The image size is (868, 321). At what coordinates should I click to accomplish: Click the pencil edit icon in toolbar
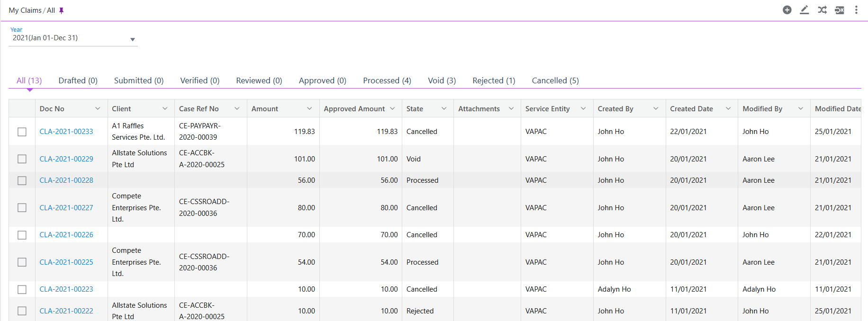[x=805, y=10]
